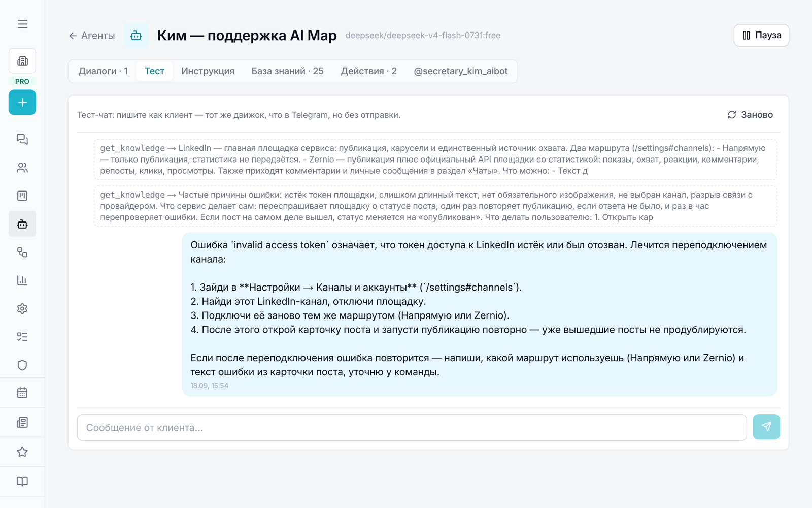
Task: Send the message with the paper-plane button
Action: click(766, 427)
